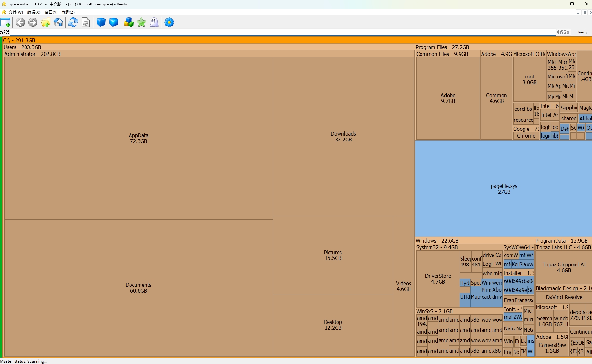Click the blue flower donate icon
The width and height of the screenshot is (592, 364).
(x=169, y=23)
